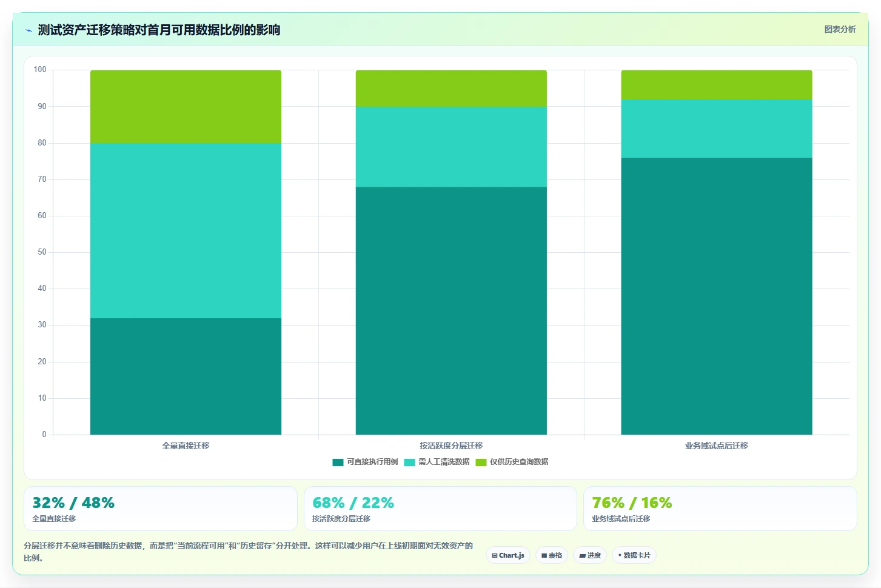Click the 业务域试点后迁移 caption in the third stat card

621,519
